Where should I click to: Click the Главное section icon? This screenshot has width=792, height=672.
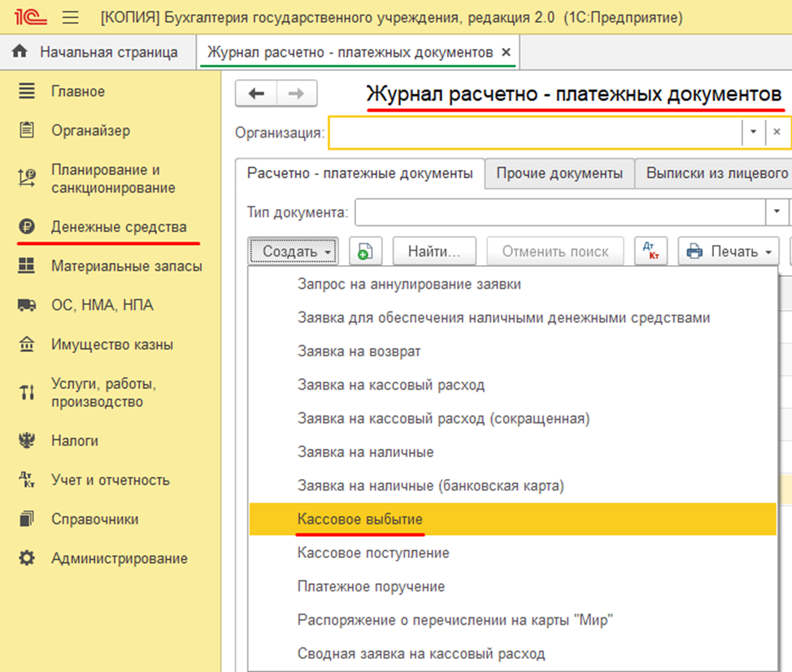tap(27, 91)
